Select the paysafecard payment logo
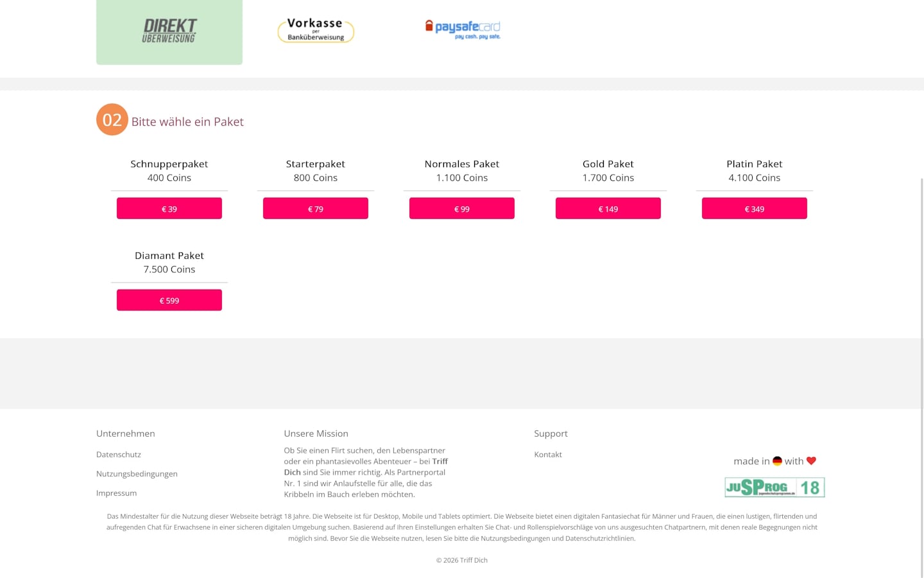 point(462,29)
